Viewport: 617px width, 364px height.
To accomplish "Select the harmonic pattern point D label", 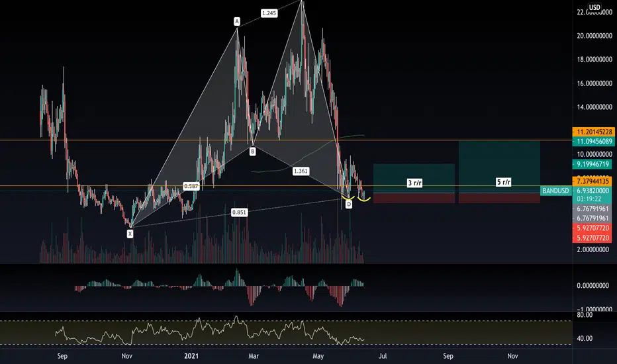I will (x=349, y=205).
